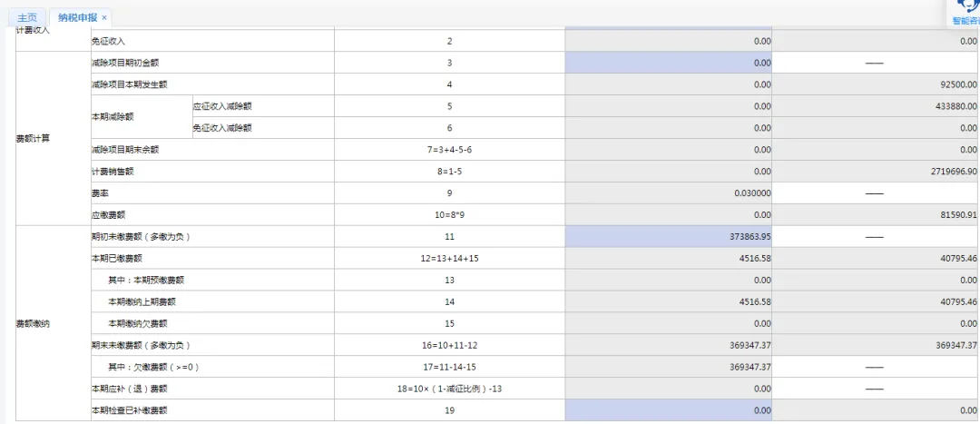Select the 应缴费额 cumulative value 81590.91
This screenshot has width=980, height=424.
(x=876, y=215)
